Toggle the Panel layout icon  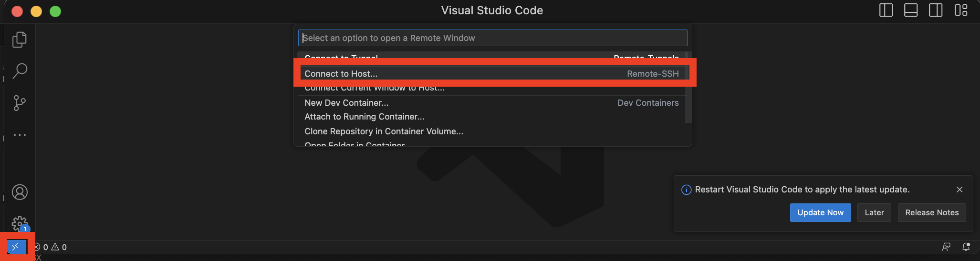(911, 10)
